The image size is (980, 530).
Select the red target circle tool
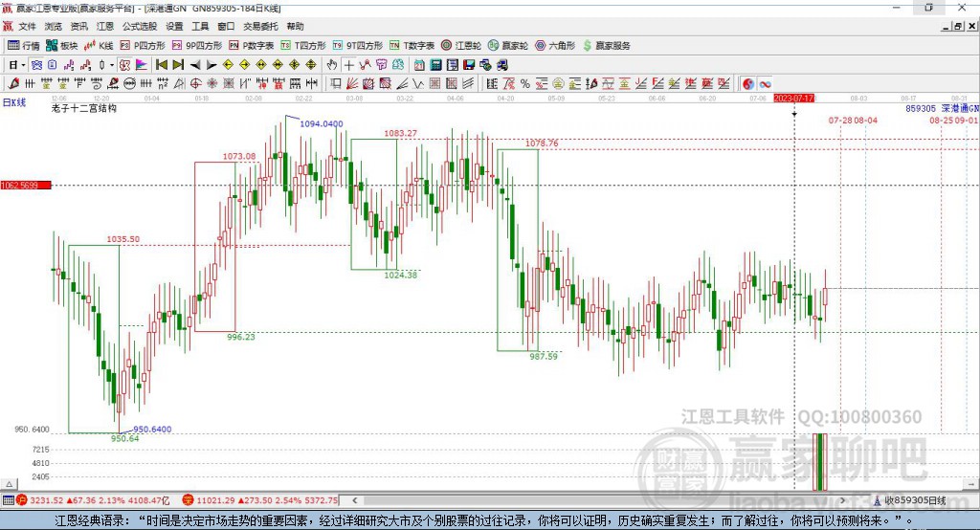coord(195,84)
